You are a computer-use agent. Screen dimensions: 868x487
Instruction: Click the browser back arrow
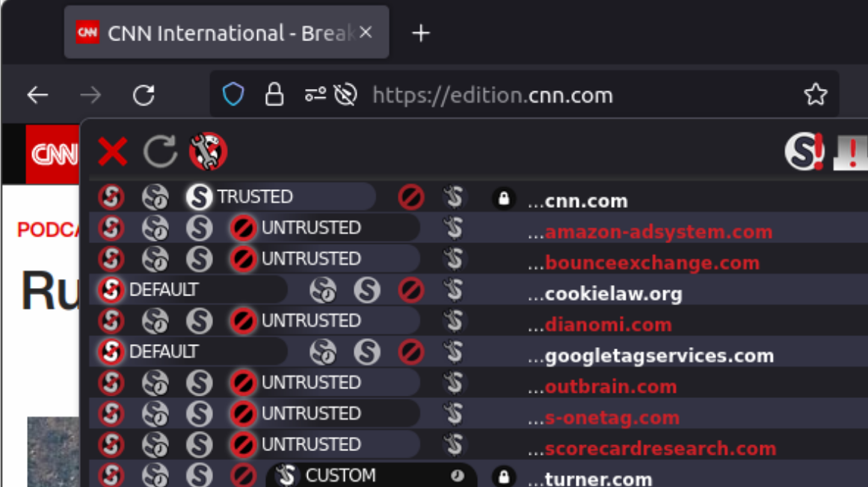(36, 94)
